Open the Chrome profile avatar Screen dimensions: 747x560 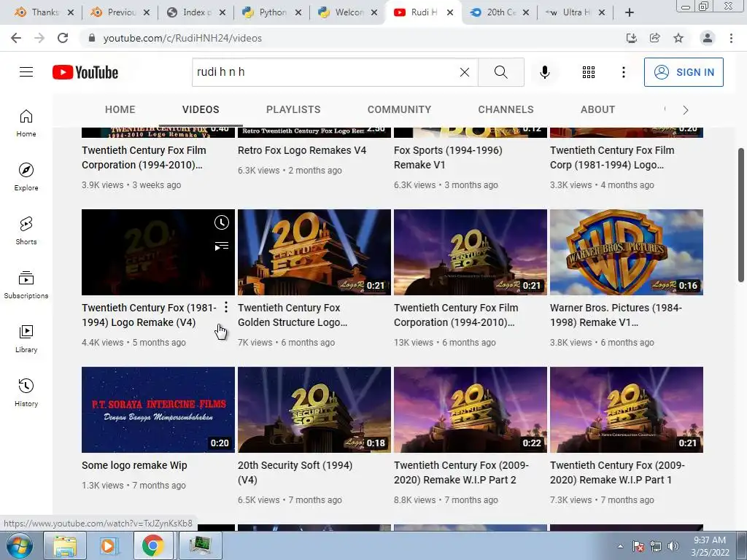(708, 38)
